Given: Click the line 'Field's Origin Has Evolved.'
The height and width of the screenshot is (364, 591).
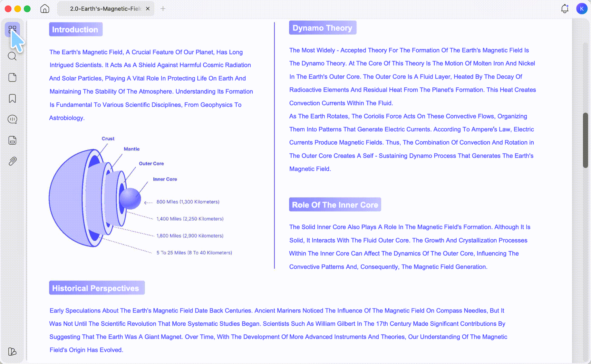Looking at the screenshot, I should pyautogui.click(x=86, y=350).
